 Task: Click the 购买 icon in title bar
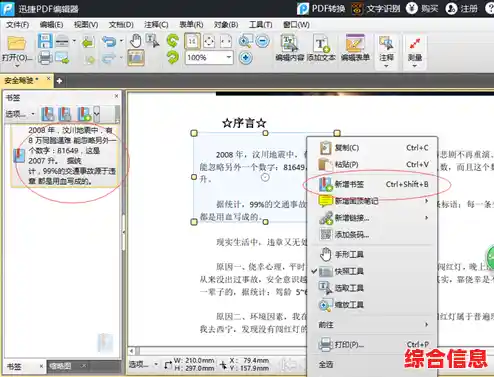(412, 9)
